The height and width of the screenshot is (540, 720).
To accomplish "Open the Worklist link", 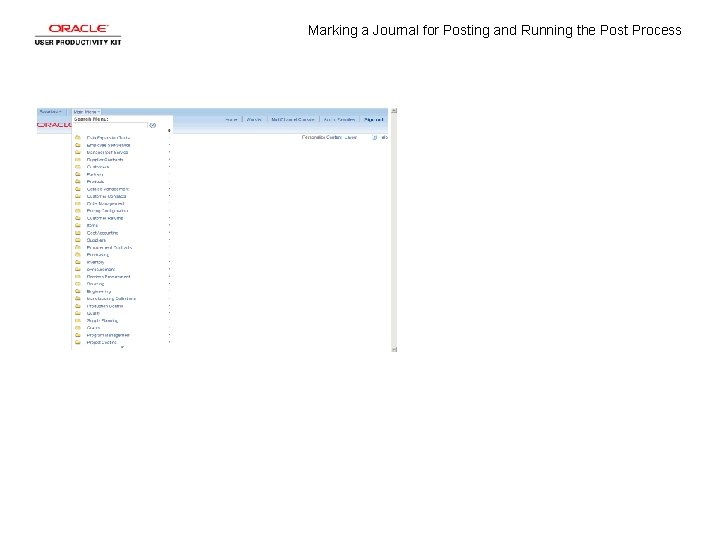I will [254, 119].
